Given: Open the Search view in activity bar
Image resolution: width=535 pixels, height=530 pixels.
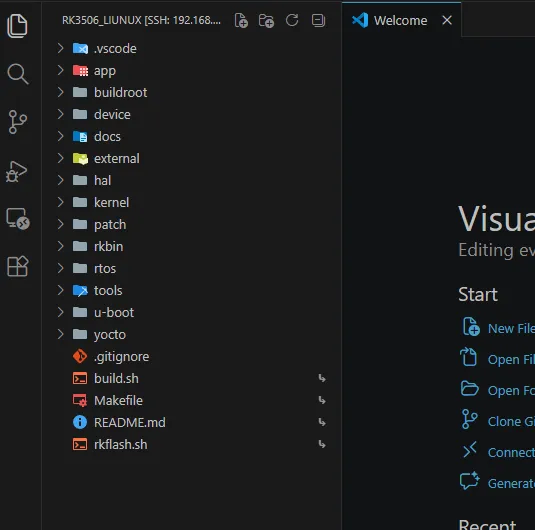Looking at the screenshot, I should (x=18, y=74).
